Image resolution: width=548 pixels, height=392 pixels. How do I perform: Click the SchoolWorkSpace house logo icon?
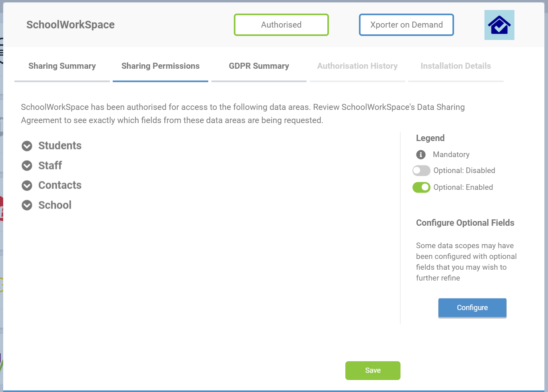pos(499,25)
